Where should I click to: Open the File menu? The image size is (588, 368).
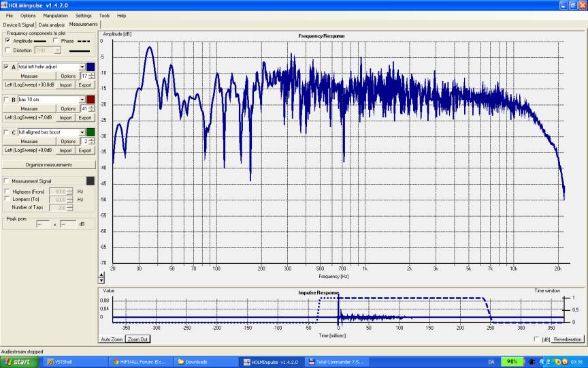click(10, 16)
